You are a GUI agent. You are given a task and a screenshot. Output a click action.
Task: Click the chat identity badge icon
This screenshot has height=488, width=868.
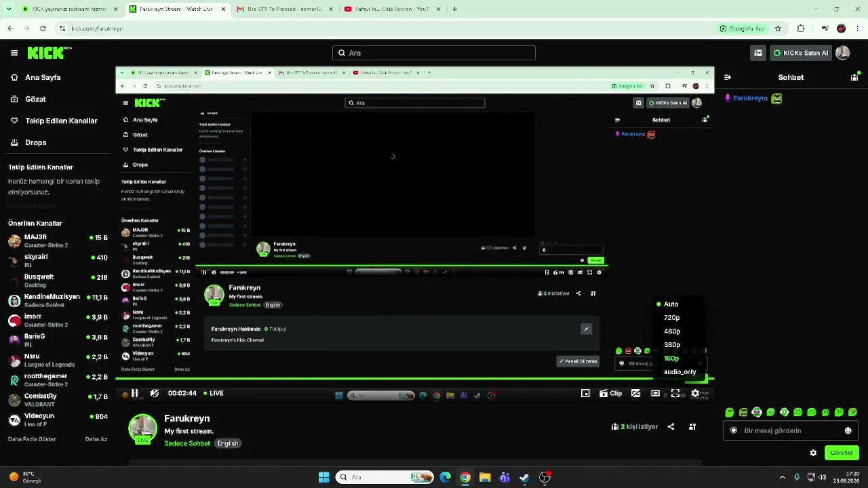[x=734, y=430]
